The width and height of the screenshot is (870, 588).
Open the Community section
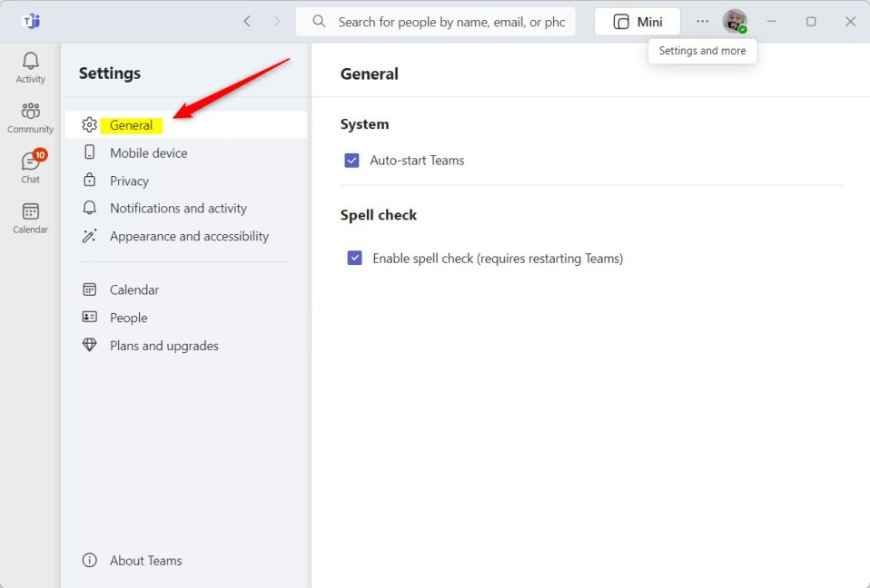pyautogui.click(x=31, y=118)
